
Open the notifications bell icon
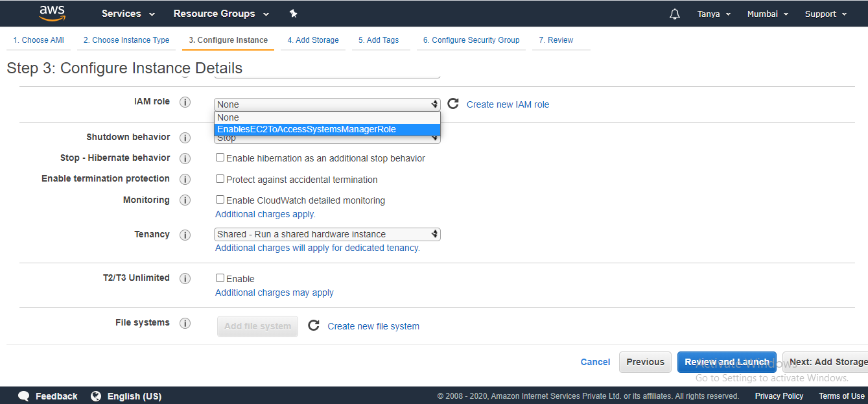click(675, 14)
